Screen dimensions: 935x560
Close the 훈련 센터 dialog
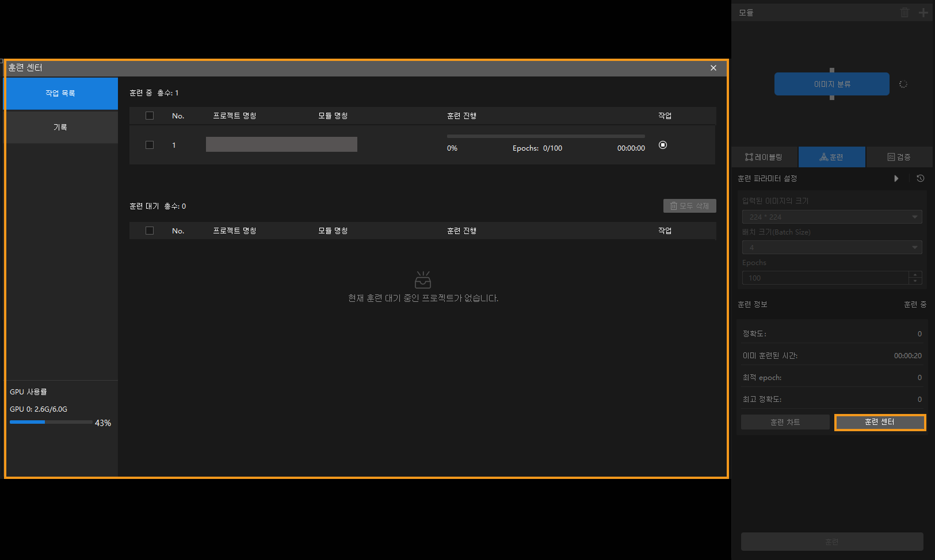(x=713, y=68)
